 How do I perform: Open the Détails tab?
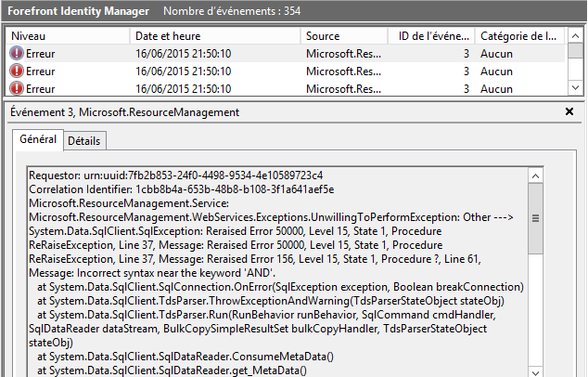(84, 141)
